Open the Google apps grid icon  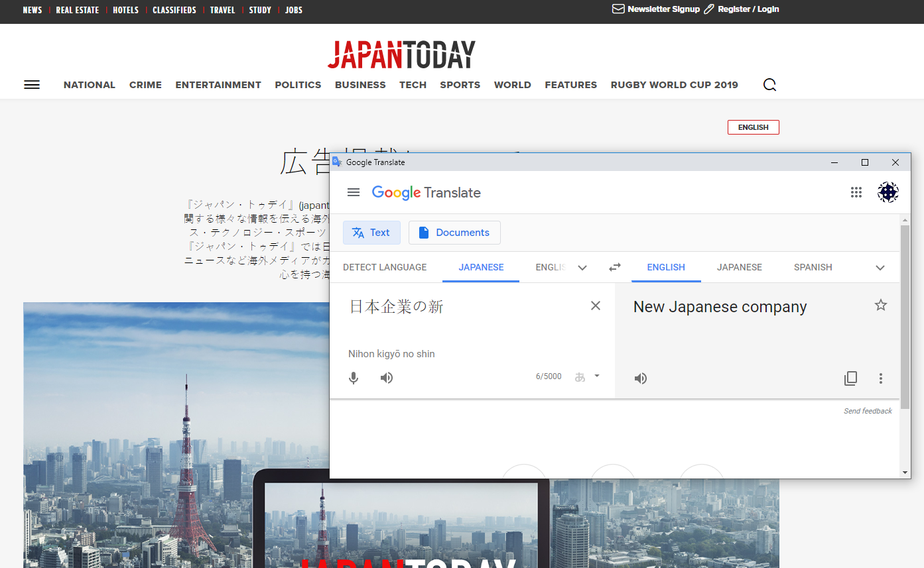pyautogui.click(x=856, y=192)
